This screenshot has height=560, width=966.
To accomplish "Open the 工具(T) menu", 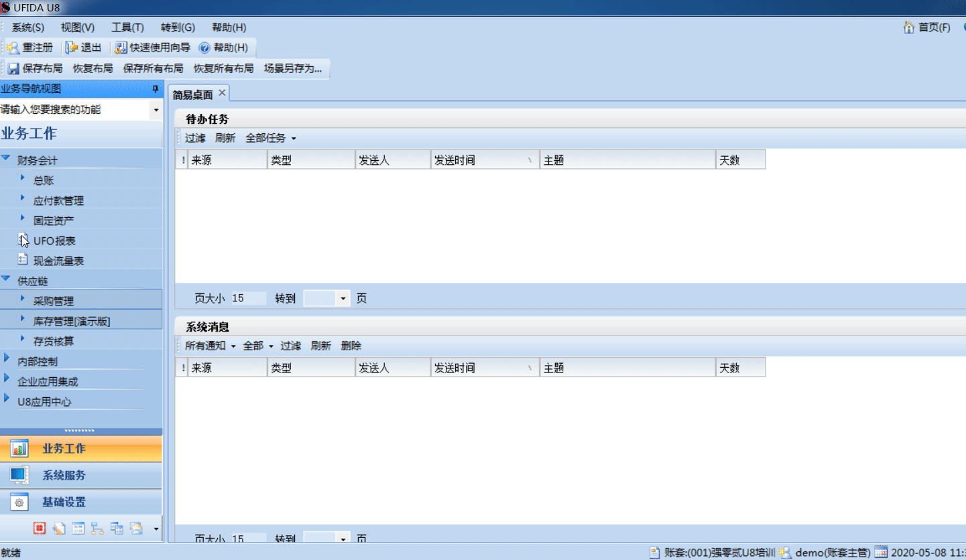I will (127, 27).
